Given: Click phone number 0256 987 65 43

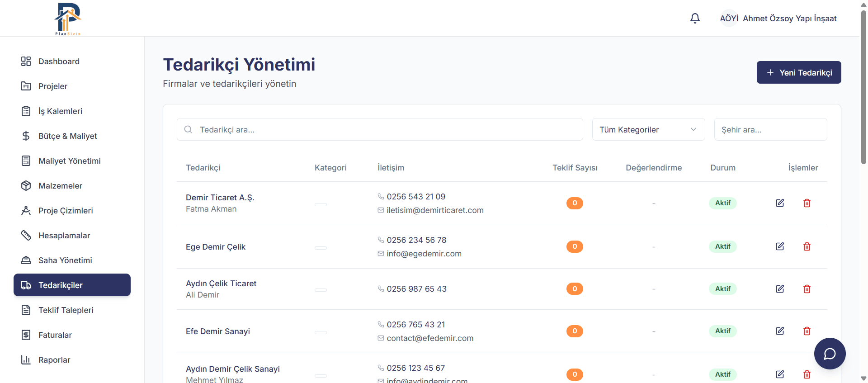Looking at the screenshot, I should coord(416,289).
